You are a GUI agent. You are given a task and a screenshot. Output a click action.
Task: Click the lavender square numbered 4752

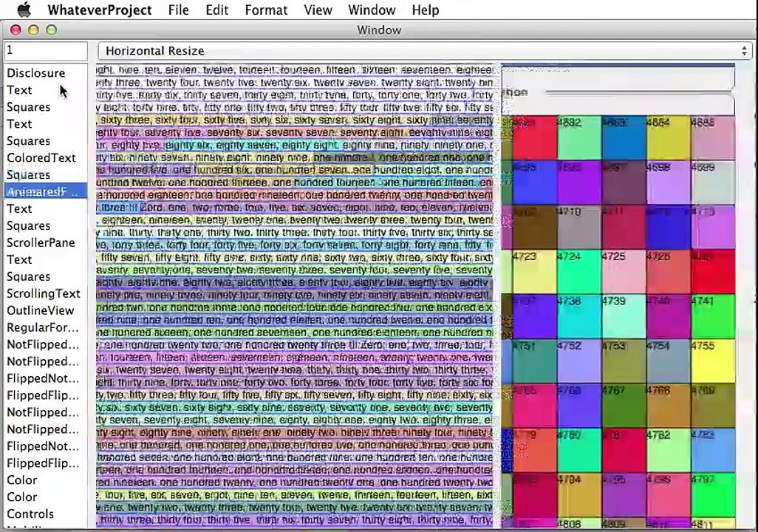pos(579,361)
